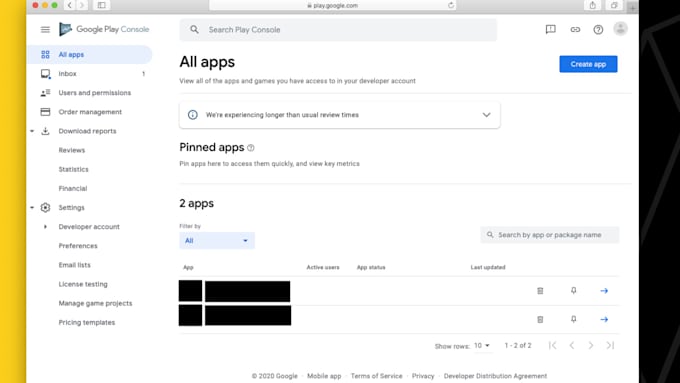Viewport: 680px width, 383px height.
Task: Click the Create app button
Action: (x=588, y=64)
